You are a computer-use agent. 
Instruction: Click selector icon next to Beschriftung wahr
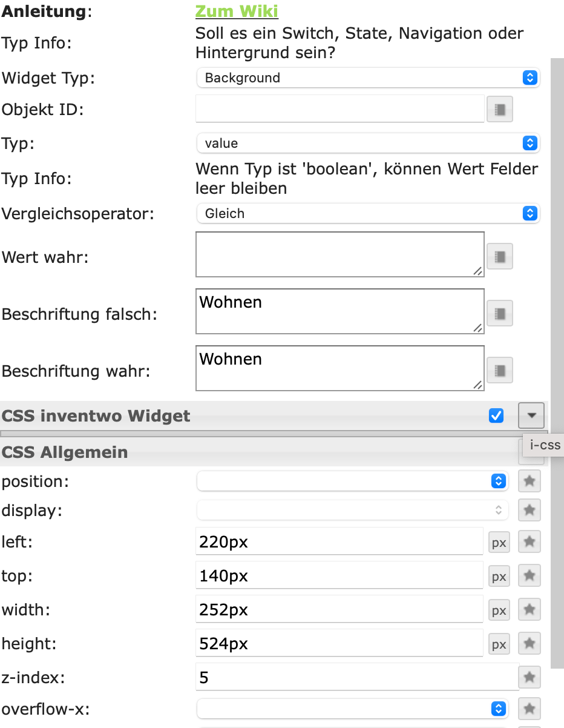[500, 370]
